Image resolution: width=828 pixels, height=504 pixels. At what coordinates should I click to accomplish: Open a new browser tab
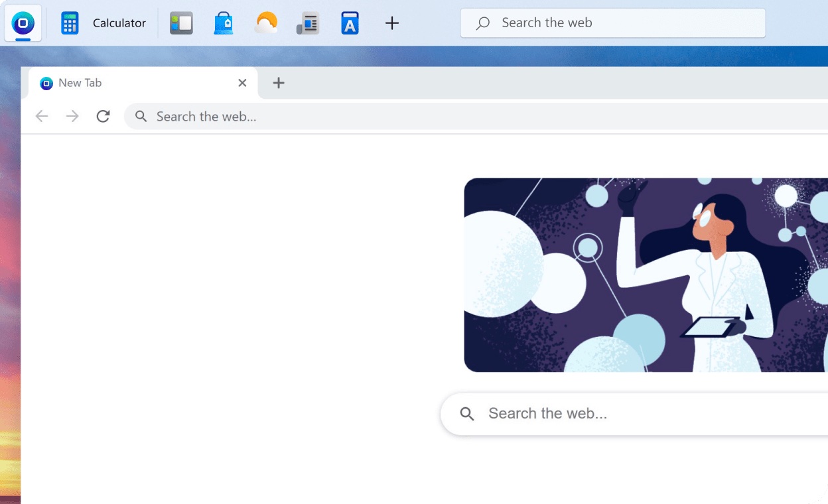point(278,83)
